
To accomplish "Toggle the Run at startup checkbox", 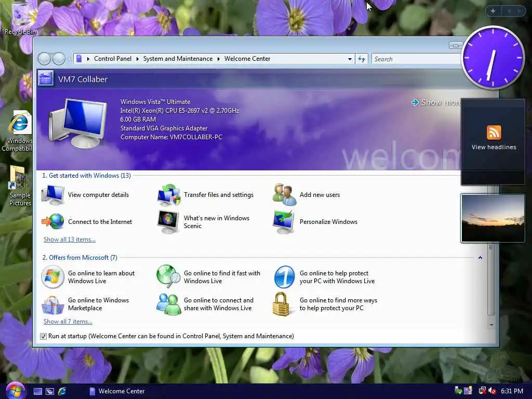I will 43,336.
